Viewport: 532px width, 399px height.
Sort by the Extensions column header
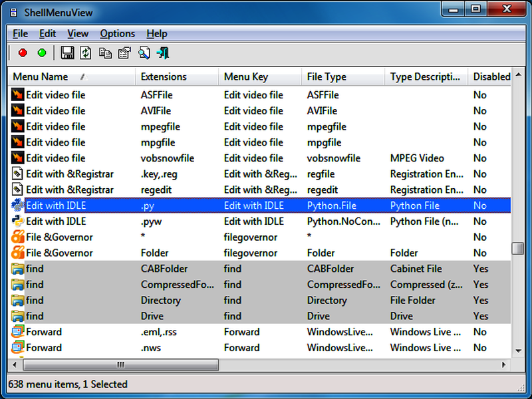[x=164, y=76]
